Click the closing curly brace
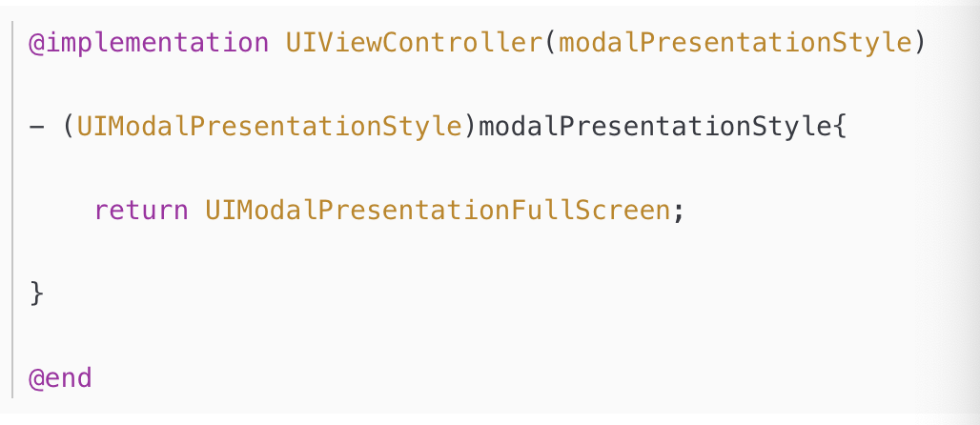This screenshot has height=425, width=980. [37, 293]
